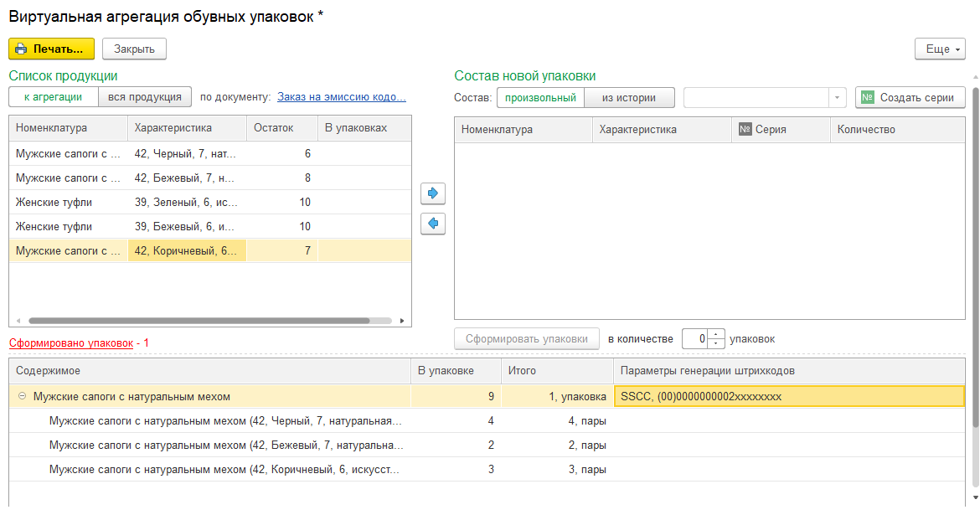The image size is (980, 515).
Task: Click the blue right arrow to add product
Action: click(x=432, y=193)
